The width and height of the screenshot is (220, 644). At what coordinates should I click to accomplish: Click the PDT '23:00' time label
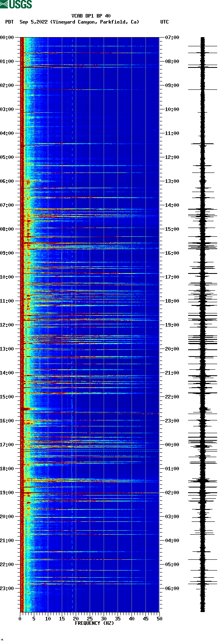click(7, 589)
